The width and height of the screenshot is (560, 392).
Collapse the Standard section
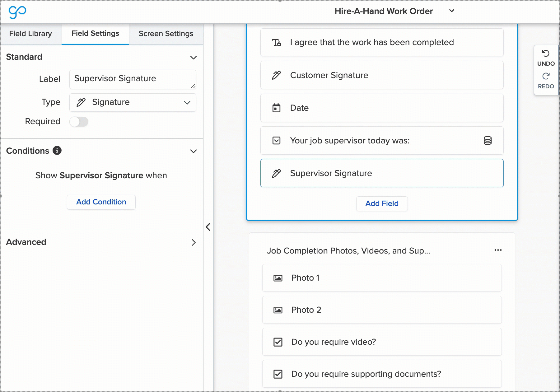tap(193, 58)
